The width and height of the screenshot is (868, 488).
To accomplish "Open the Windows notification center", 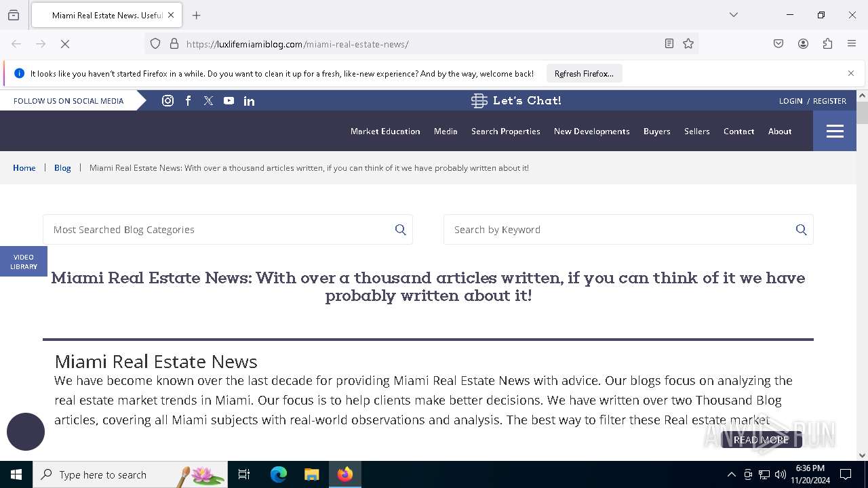I will click(x=846, y=474).
